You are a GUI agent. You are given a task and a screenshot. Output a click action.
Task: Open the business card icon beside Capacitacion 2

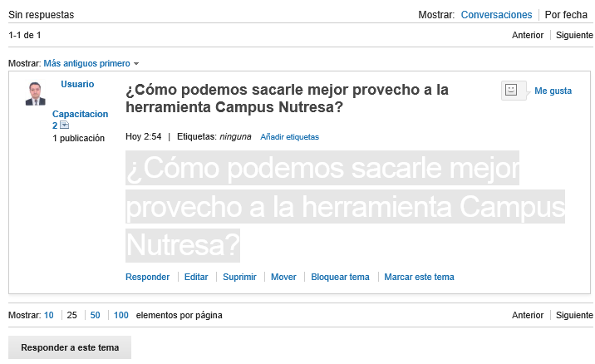[x=64, y=125]
